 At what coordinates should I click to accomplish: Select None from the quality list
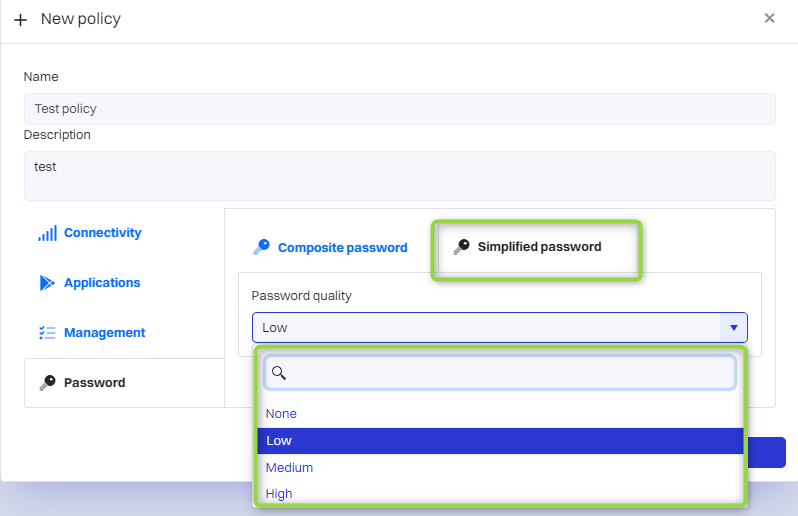click(x=281, y=414)
